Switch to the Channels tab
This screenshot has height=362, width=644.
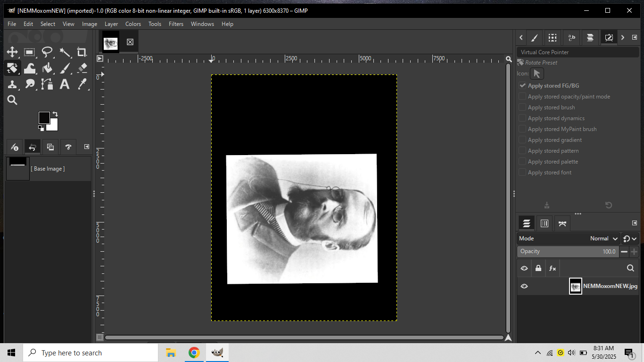[544, 223]
